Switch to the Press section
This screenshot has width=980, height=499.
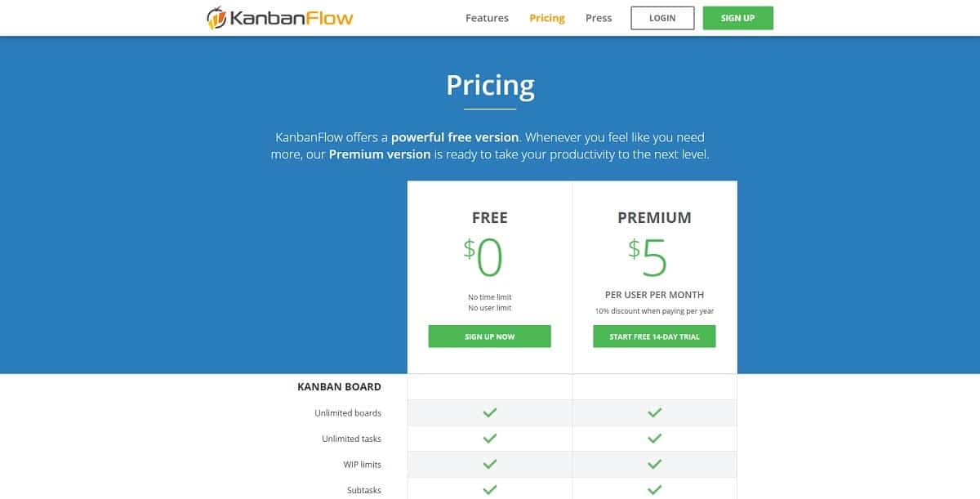(598, 17)
